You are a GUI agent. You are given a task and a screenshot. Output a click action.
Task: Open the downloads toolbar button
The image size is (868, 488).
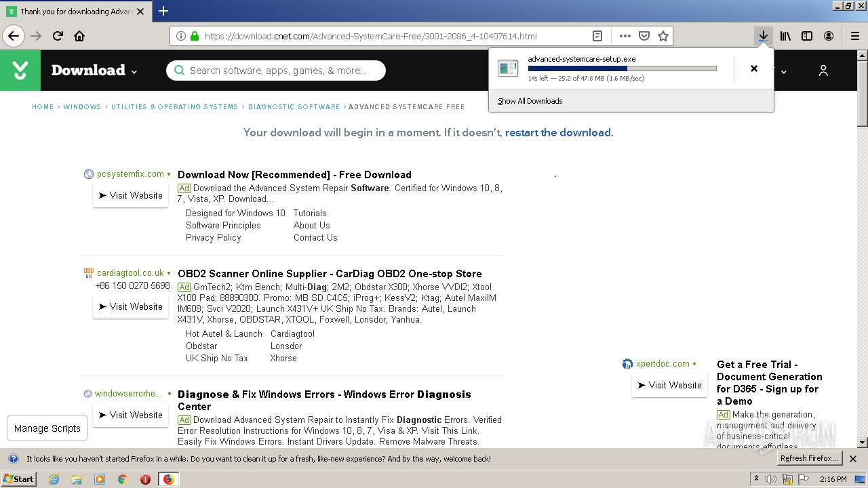(764, 36)
